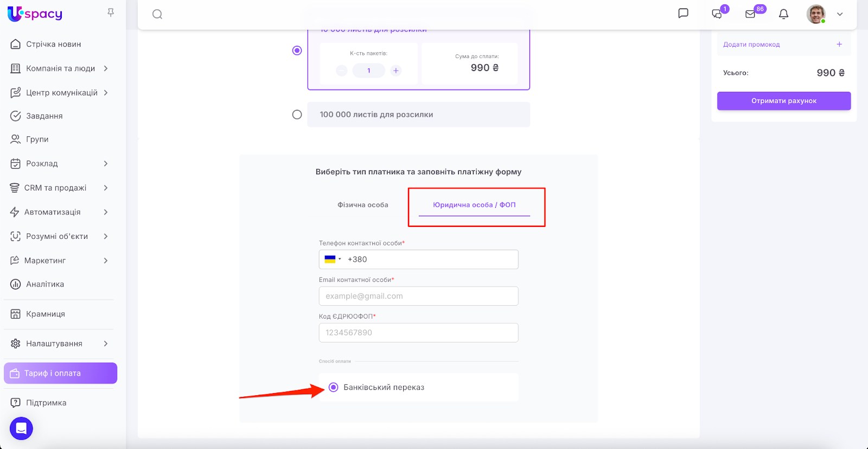Click the Додати промокод link
Viewport: 868px width, 449px height.
751,45
